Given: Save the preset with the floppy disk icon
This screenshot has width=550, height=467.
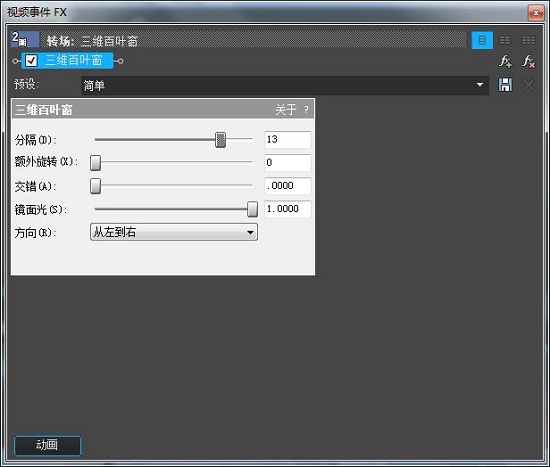Looking at the screenshot, I should 505,85.
